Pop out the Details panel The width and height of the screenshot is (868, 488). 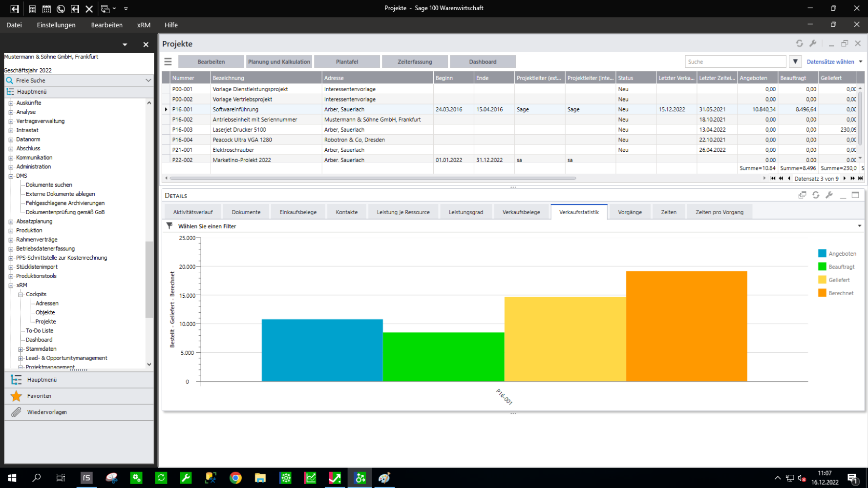click(802, 195)
